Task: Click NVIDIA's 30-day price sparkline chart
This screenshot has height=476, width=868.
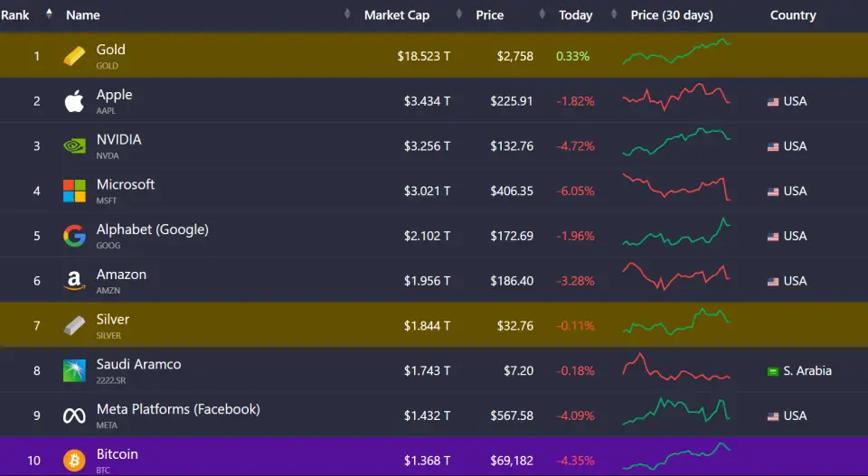Action: pyautogui.click(x=675, y=145)
